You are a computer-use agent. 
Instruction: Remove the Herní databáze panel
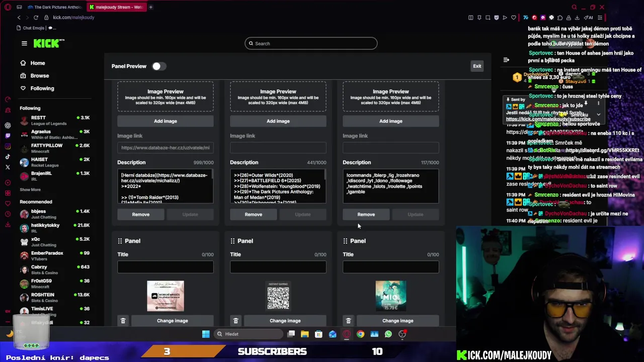point(141,215)
